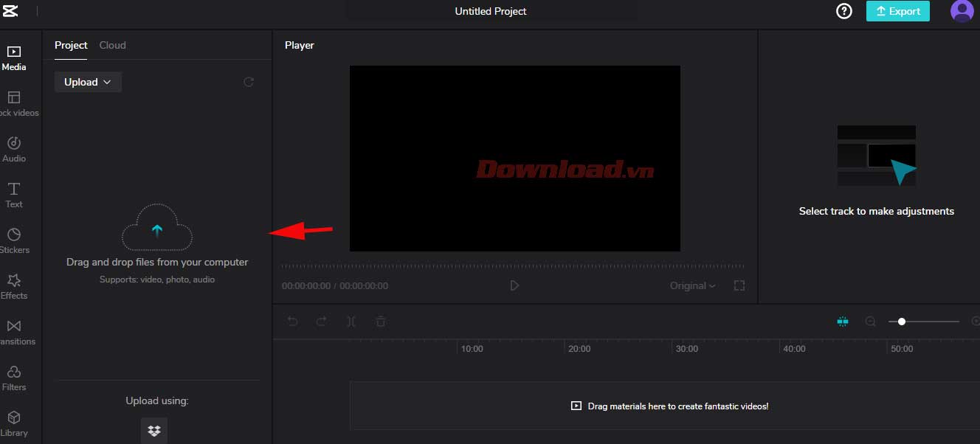Click the split clip icon in timeline toolbar
The width and height of the screenshot is (980, 444).
point(351,322)
